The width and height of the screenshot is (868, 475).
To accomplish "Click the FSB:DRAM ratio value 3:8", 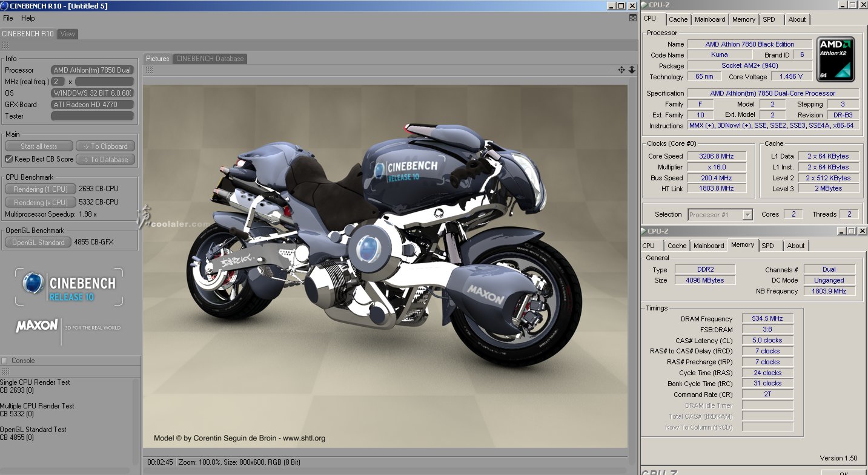I will 767,329.
